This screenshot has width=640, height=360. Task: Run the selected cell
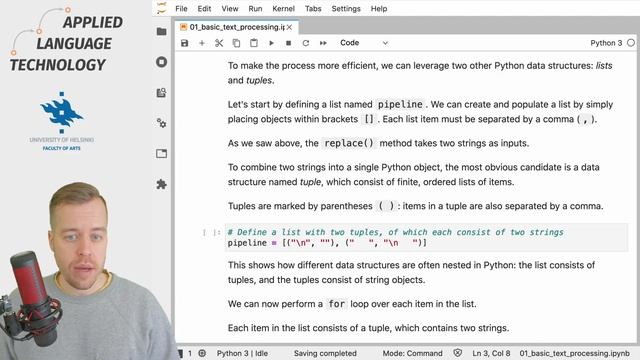tap(271, 43)
